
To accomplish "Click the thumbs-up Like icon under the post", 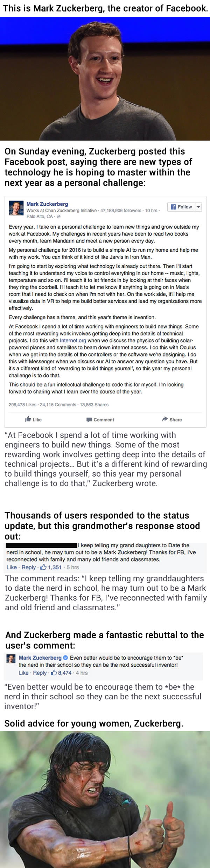I will click(28, 419).
